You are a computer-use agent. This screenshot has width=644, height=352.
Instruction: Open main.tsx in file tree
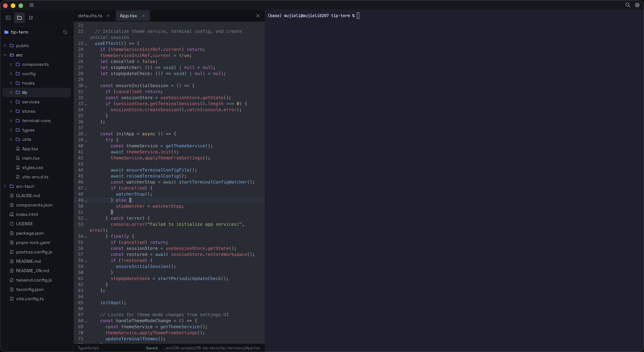point(31,158)
